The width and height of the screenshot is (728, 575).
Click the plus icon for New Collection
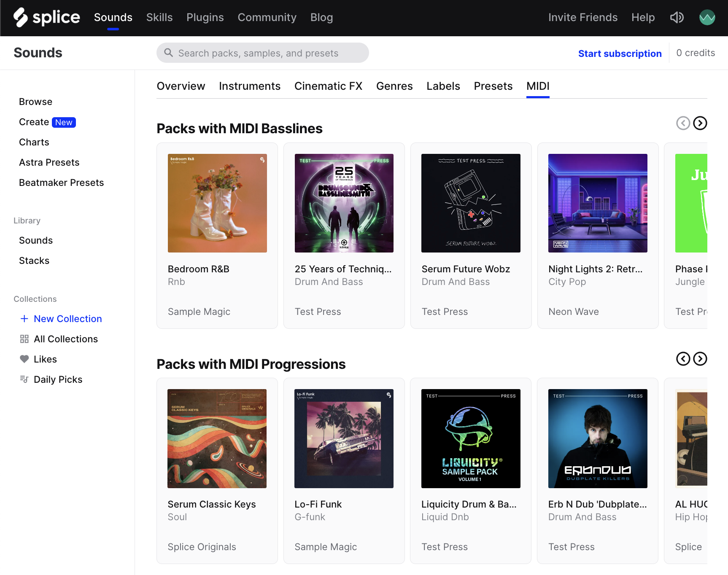coord(24,318)
